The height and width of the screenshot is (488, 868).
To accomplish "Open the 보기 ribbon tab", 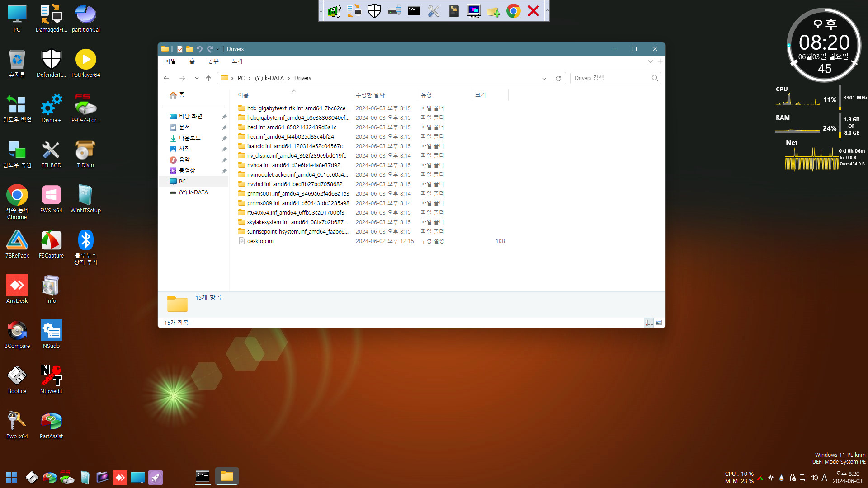I will pos(237,61).
